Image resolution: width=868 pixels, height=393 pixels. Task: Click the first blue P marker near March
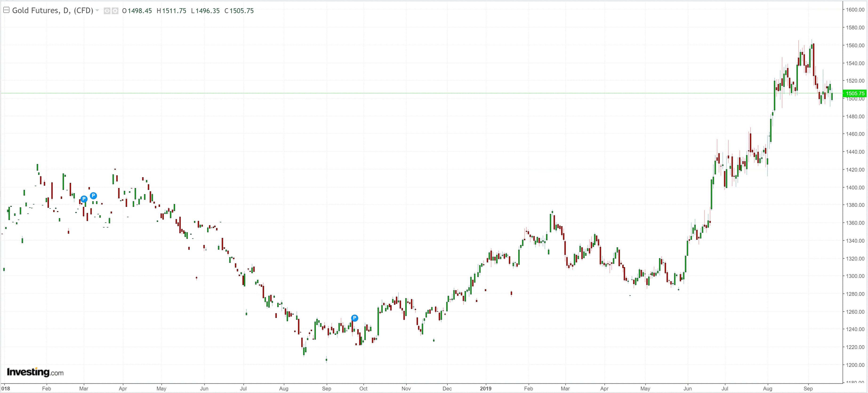pyautogui.click(x=84, y=199)
